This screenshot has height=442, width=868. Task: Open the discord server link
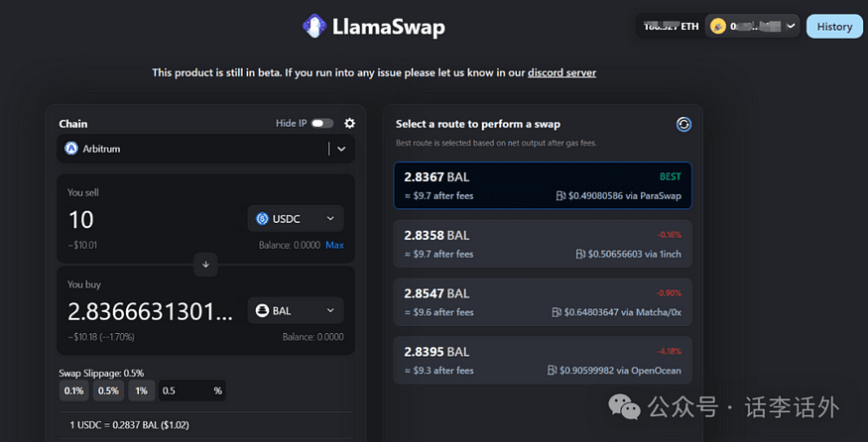pos(561,72)
